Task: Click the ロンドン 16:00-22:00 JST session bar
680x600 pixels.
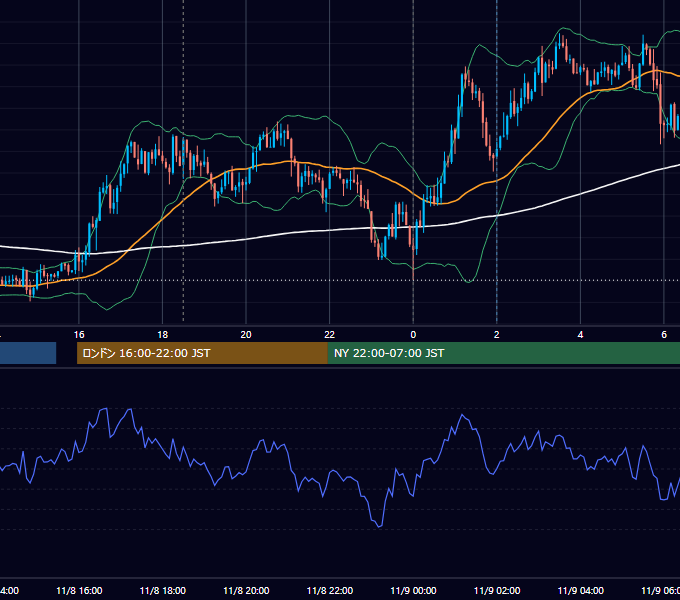Action: pyautogui.click(x=202, y=353)
